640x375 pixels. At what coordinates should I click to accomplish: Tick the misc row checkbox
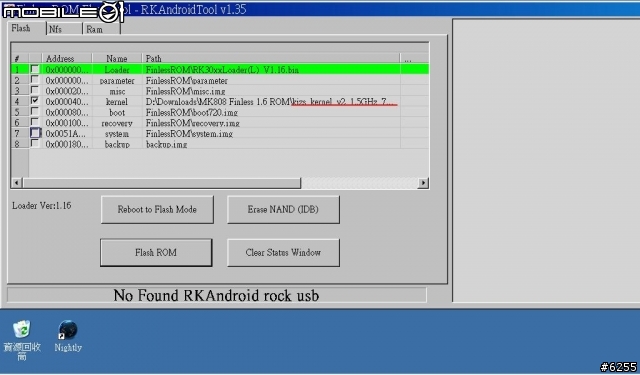pos(35,91)
